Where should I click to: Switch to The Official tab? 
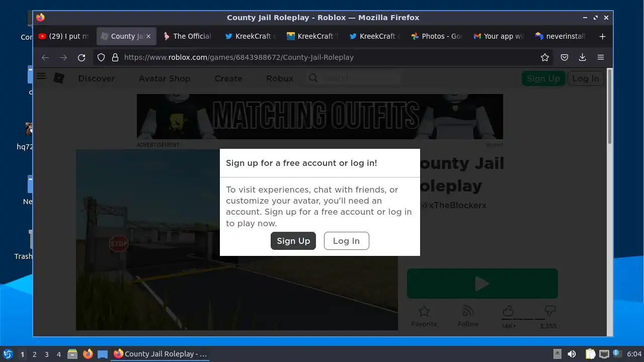pyautogui.click(x=187, y=36)
